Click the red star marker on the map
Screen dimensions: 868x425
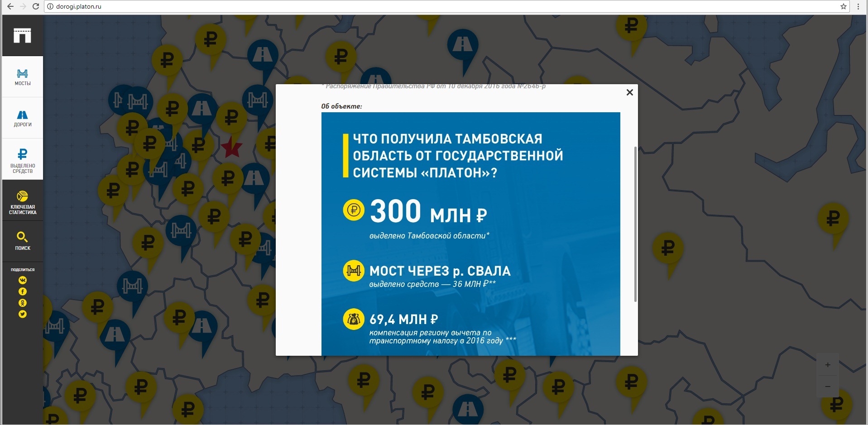tap(231, 147)
